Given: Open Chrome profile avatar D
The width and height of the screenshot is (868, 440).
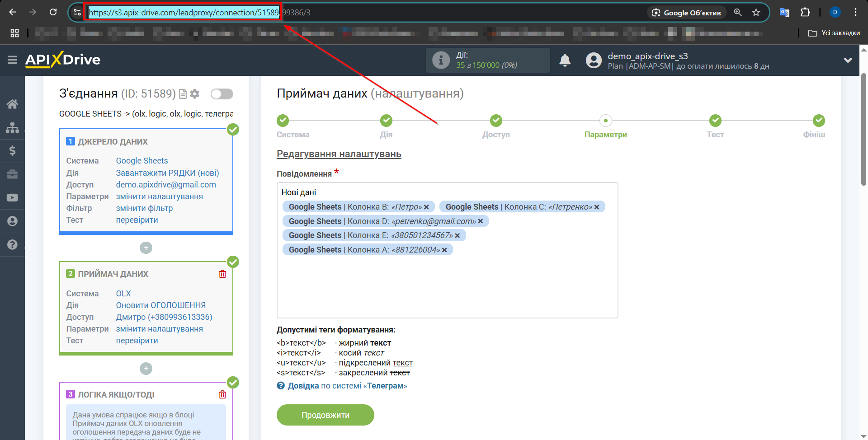Looking at the screenshot, I should pyautogui.click(x=835, y=12).
